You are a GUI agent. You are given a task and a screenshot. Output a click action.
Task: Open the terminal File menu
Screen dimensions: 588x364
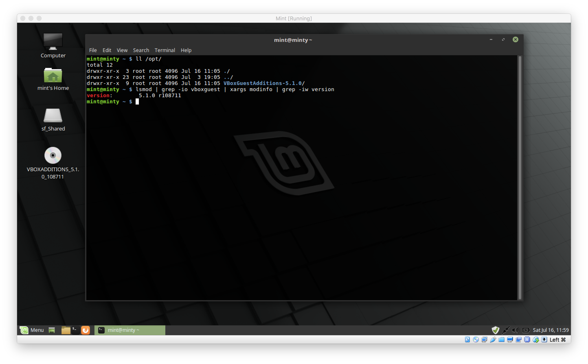(93, 50)
